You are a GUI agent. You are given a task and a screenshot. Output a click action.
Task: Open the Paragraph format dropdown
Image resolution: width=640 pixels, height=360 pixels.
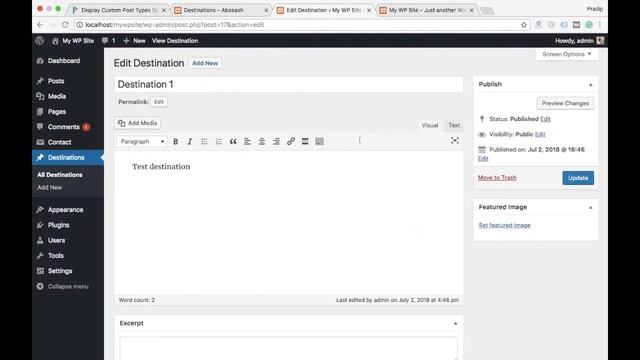point(142,141)
